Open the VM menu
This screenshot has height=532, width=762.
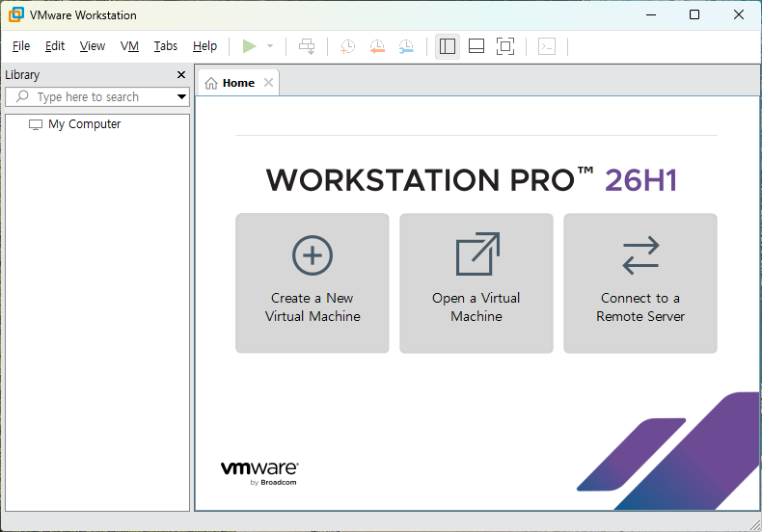click(x=129, y=46)
